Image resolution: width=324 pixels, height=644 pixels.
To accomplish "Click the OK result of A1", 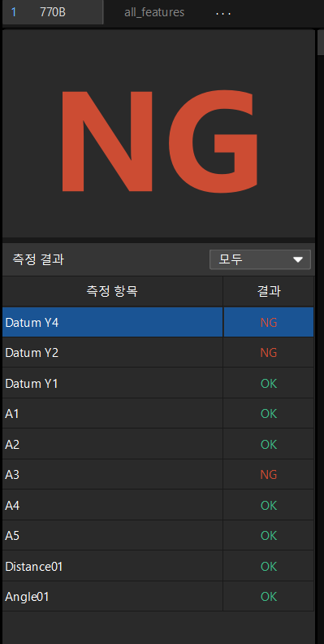I will [x=269, y=414].
